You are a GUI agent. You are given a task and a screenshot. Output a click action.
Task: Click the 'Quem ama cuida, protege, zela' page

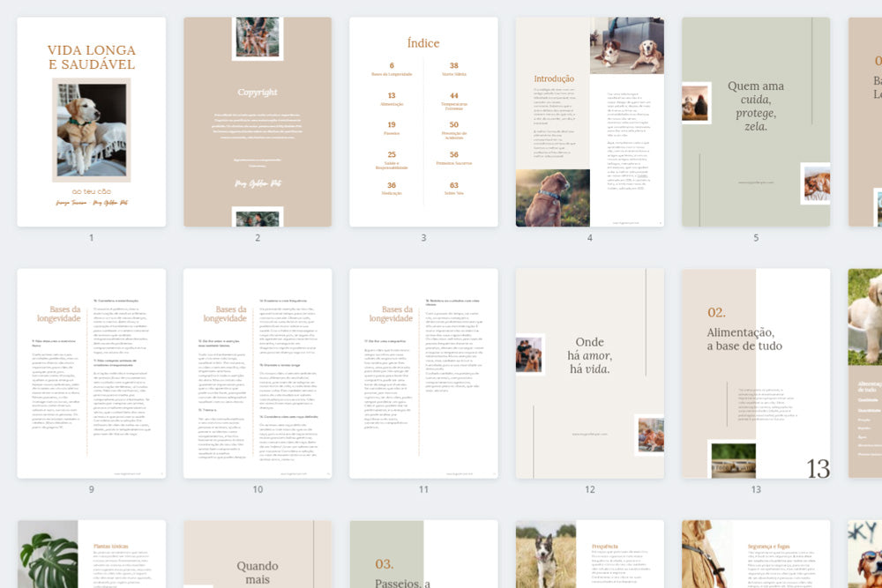tap(755, 122)
